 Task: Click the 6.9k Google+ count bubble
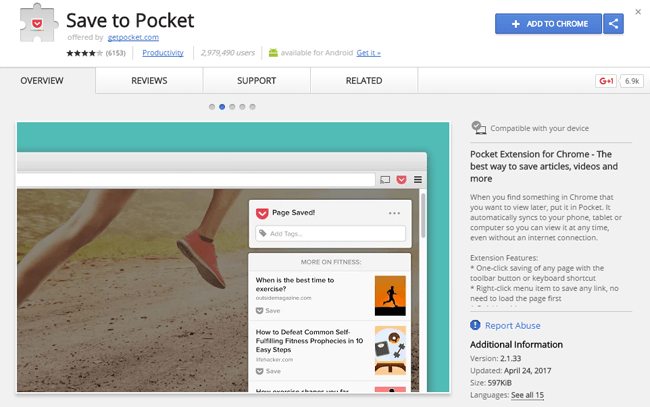(x=632, y=81)
